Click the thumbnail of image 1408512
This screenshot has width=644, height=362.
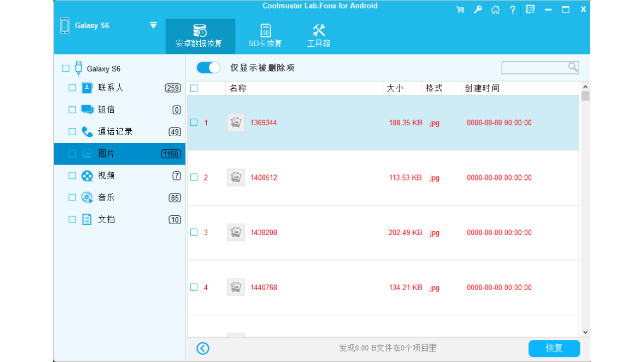235,177
